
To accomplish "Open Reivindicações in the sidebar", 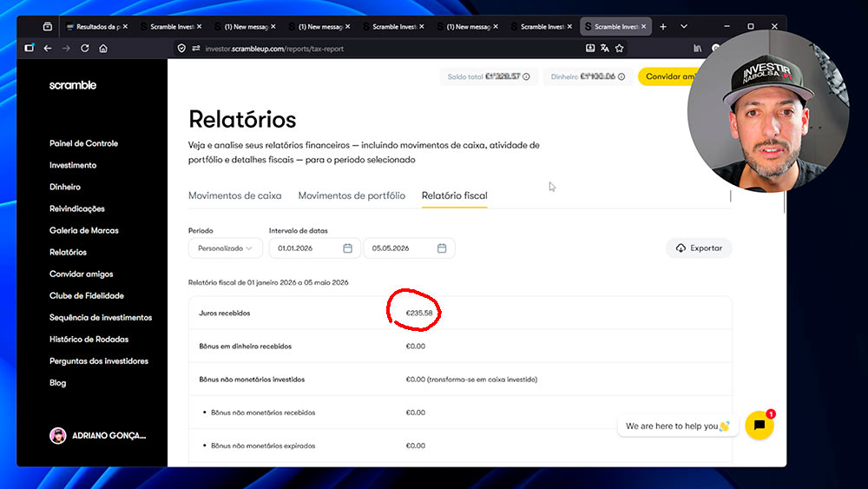I will coord(77,208).
